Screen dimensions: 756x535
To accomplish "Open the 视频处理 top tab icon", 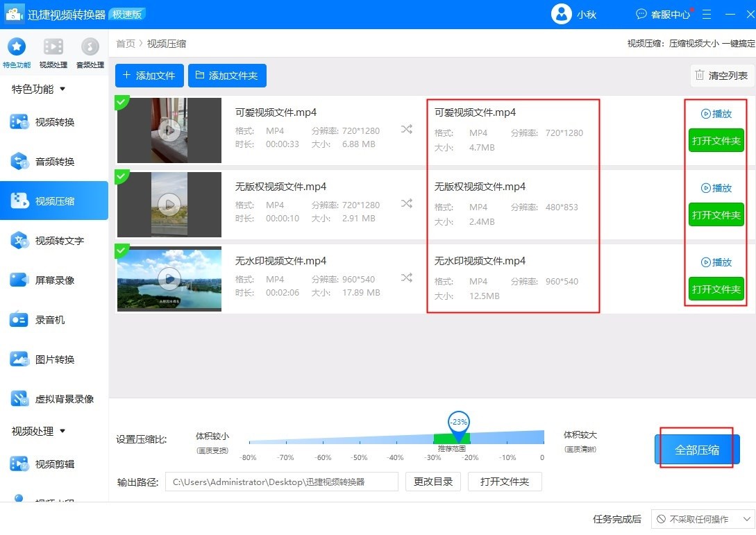I will 53,48.
